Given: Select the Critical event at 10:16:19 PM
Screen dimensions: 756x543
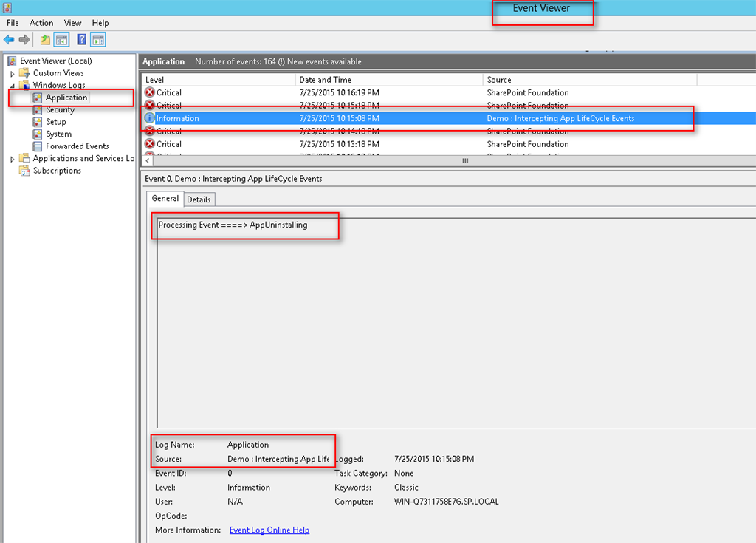Looking at the screenshot, I should point(449,92).
